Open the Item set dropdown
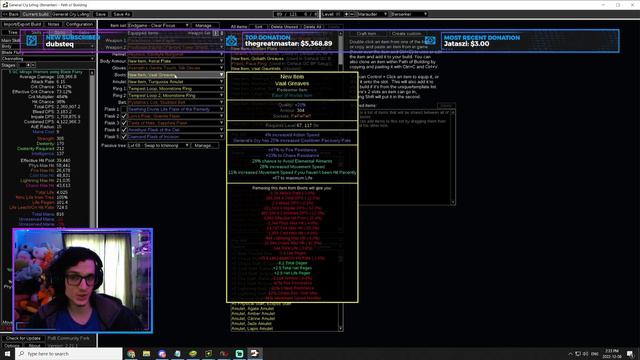Screen dimensions: 640x360 click(x=158, y=25)
